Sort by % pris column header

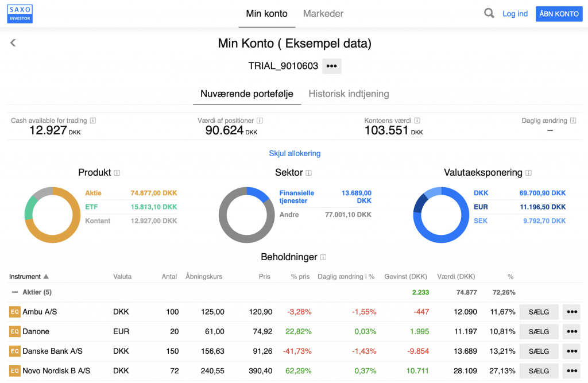click(x=300, y=276)
